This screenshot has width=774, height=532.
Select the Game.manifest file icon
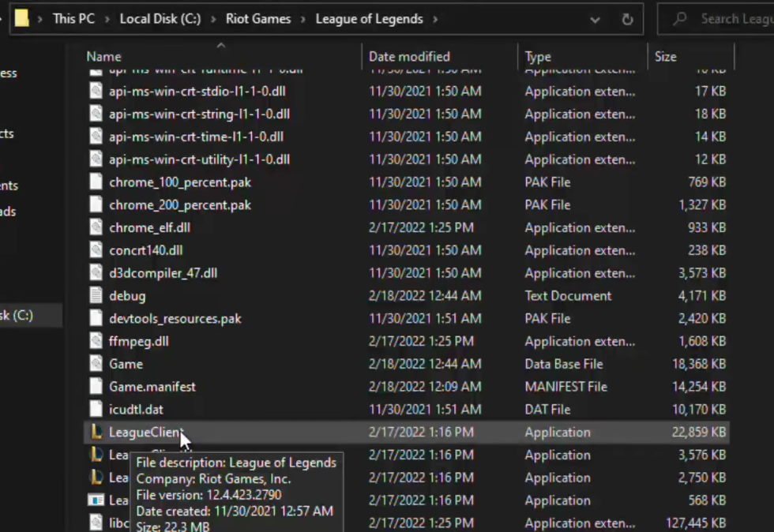pyautogui.click(x=96, y=386)
